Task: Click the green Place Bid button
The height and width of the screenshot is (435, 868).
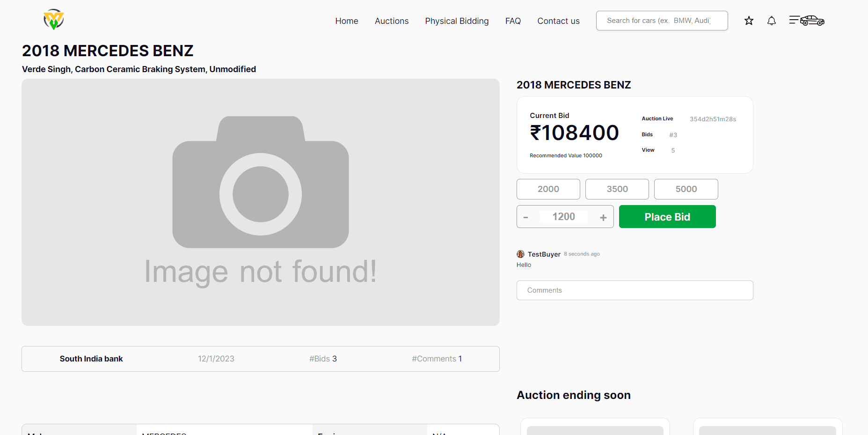Action: coord(667,217)
